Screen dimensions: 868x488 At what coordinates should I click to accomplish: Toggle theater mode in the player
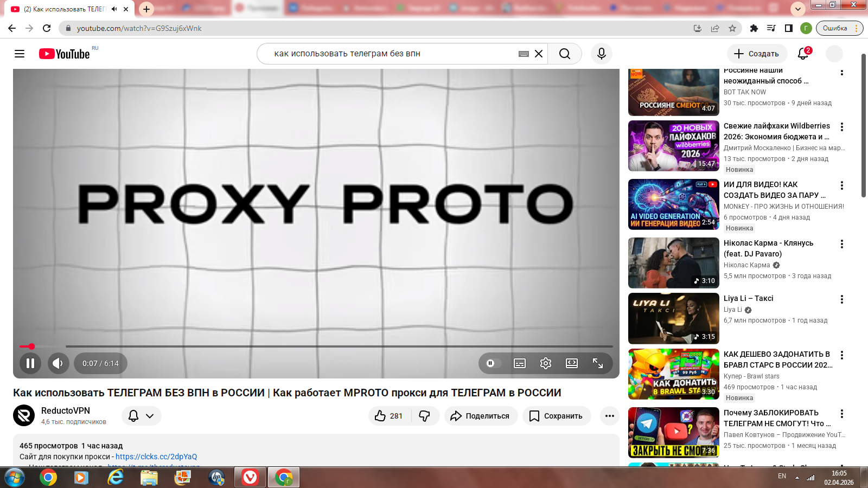click(572, 363)
